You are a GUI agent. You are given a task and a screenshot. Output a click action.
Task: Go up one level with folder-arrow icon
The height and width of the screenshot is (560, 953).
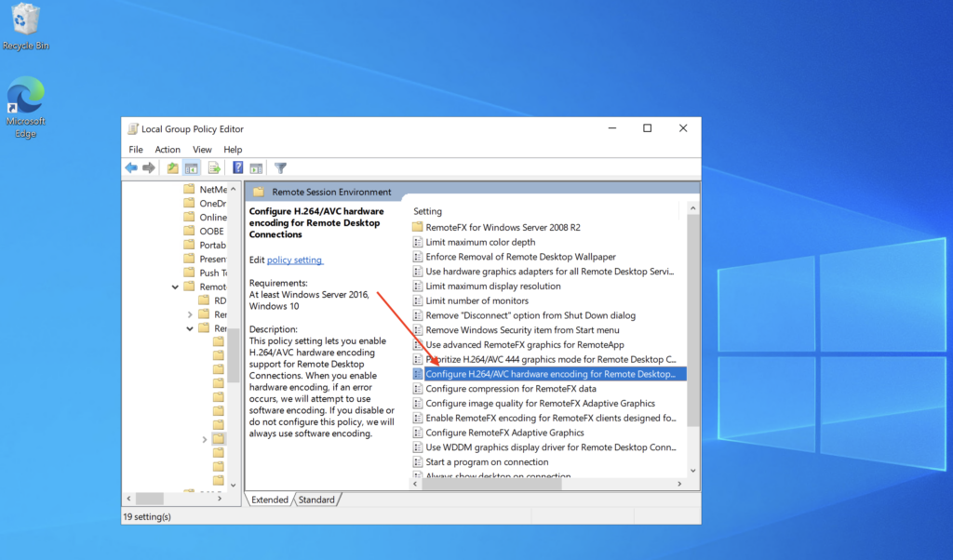(x=172, y=167)
